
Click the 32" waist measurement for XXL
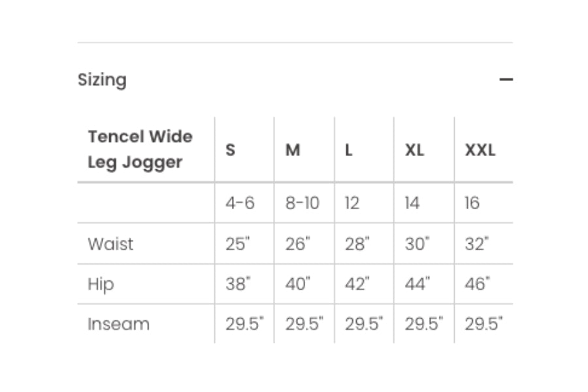point(477,244)
